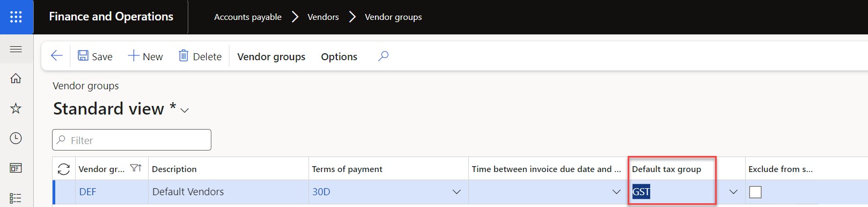Image resolution: width=868 pixels, height=207 pixels.
Task: Open Favorites star icon
Action: pos(16,109)
